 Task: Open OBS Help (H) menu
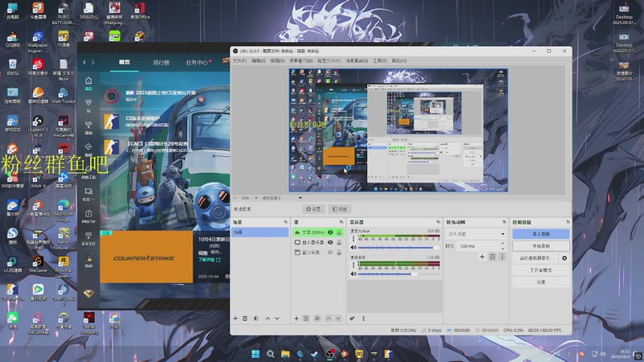coord(398,61)
